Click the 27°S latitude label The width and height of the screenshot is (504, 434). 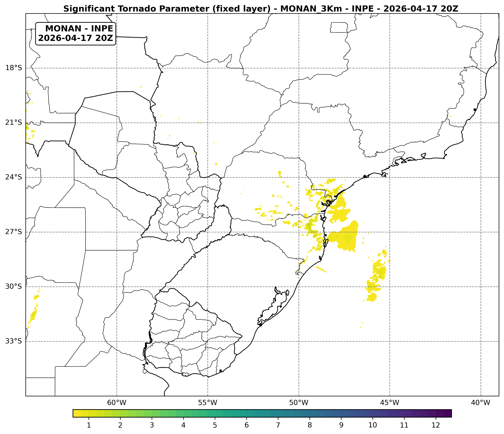coord(14,232)
